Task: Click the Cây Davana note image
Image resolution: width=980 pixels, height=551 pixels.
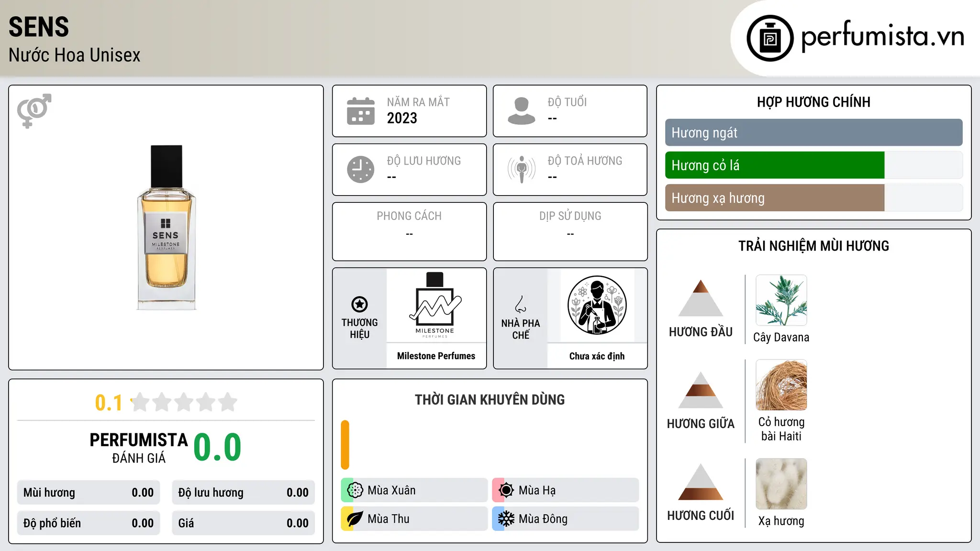Action: click(x=781, y=300)
